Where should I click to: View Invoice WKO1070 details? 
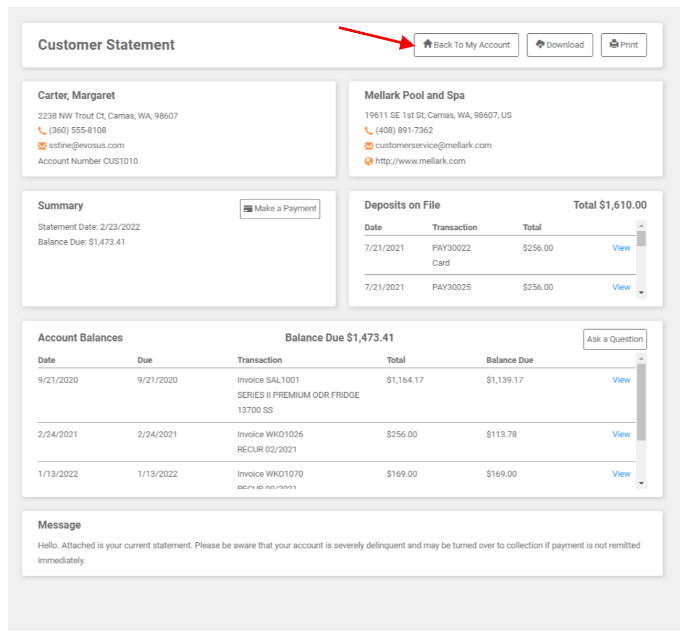pyautogui.click(x=621, y=474)
